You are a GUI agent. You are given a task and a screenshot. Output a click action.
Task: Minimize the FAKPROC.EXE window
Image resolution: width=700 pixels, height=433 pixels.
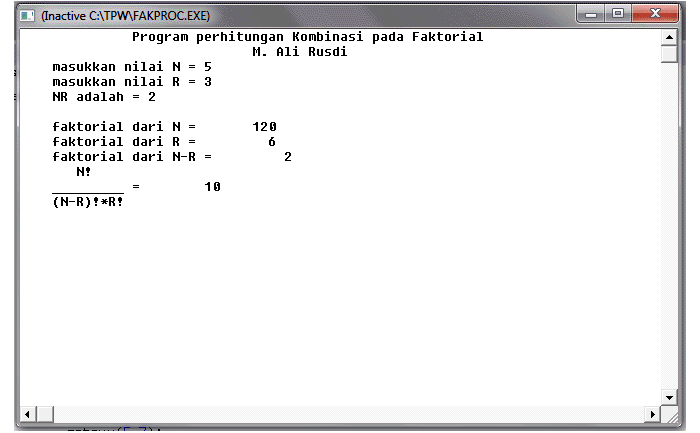coord(591,14)
